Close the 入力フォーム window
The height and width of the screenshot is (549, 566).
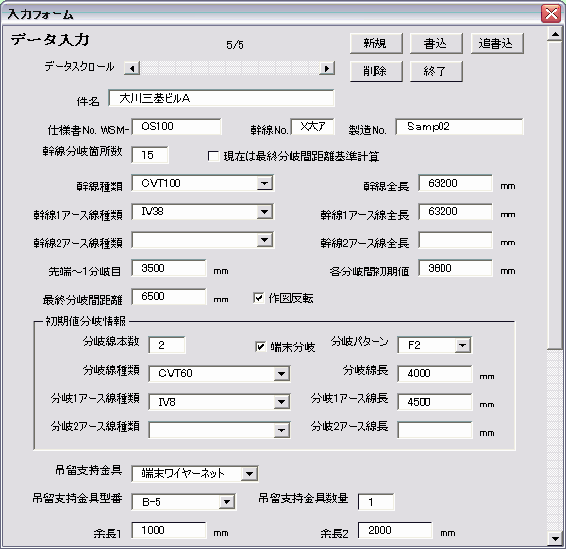point(551,14)
